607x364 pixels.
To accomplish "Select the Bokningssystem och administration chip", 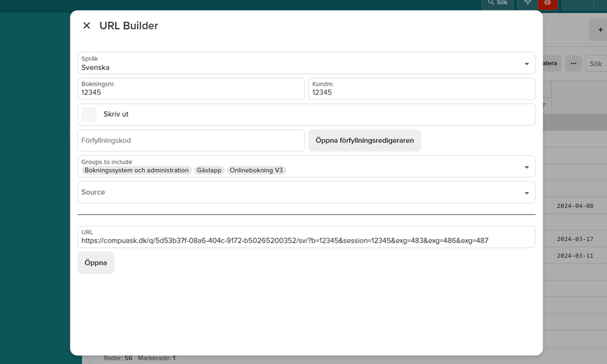I will click(136, 170).
